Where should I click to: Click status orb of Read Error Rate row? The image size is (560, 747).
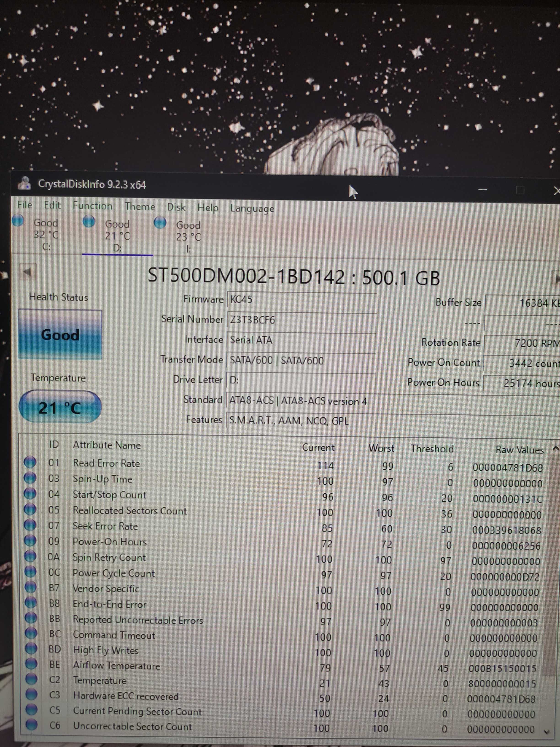click(30, 462)
